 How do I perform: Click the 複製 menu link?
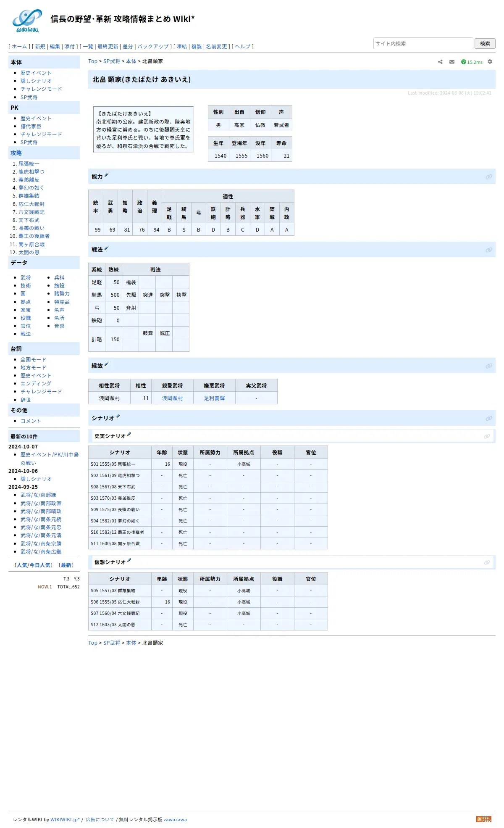[197, 47]
